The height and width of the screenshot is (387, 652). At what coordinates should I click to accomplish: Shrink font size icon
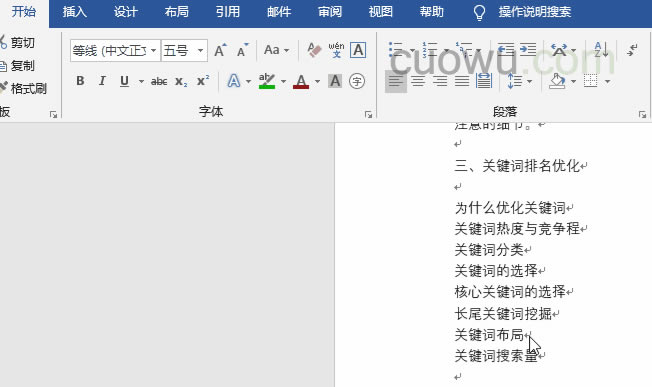[x=242, y=50]
